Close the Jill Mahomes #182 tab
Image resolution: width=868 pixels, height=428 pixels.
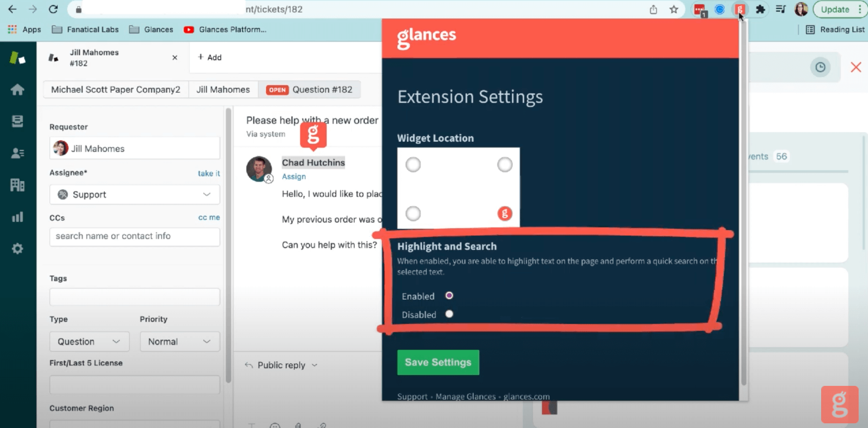(175, 58)
